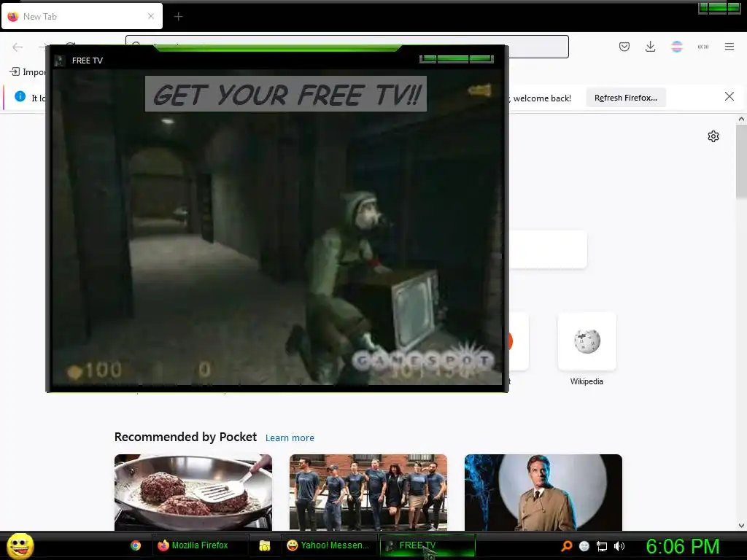This screenshot has width=747, height=560.
Task: Switch to Mozilla Firefox taskbar button
Action: point(200,545)
